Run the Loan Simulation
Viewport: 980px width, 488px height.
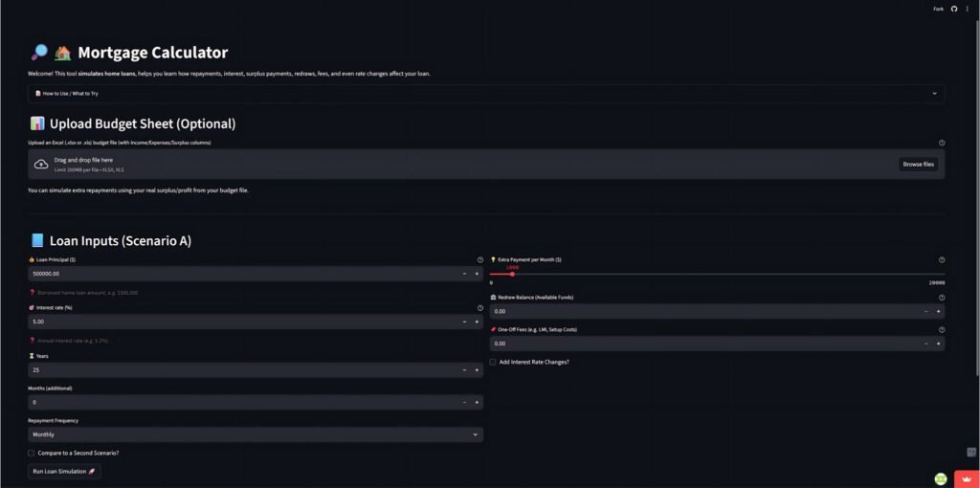click(x=64, y=471)
